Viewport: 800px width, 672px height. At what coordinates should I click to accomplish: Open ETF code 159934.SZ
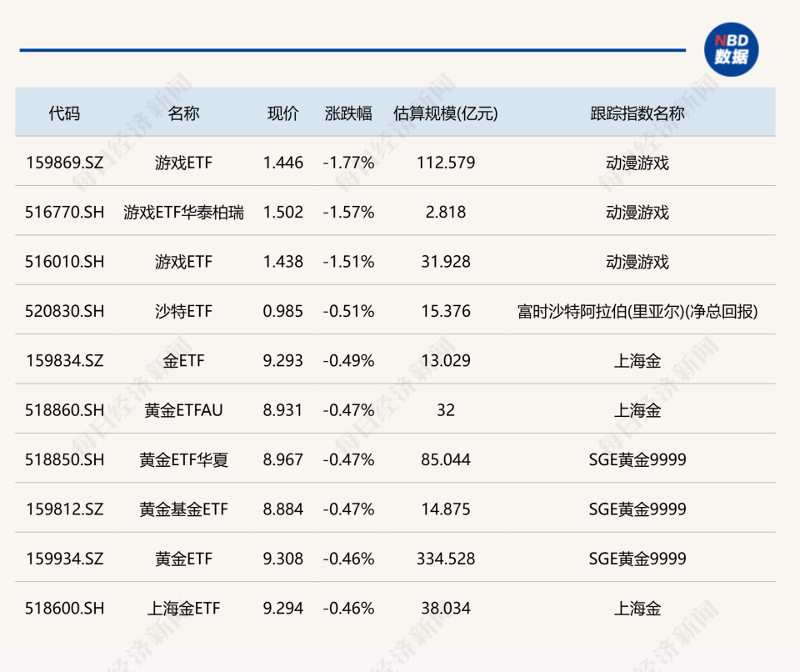coord(65,559)
